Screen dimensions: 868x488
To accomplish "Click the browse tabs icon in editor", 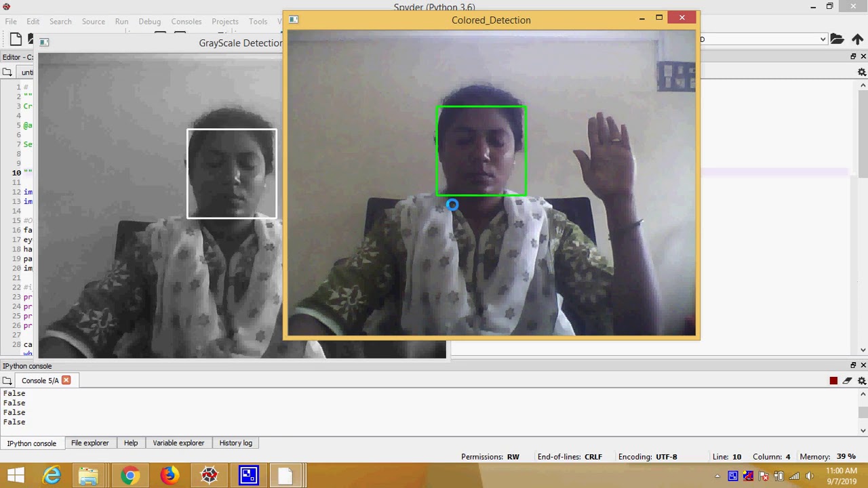I will point(7,72).
